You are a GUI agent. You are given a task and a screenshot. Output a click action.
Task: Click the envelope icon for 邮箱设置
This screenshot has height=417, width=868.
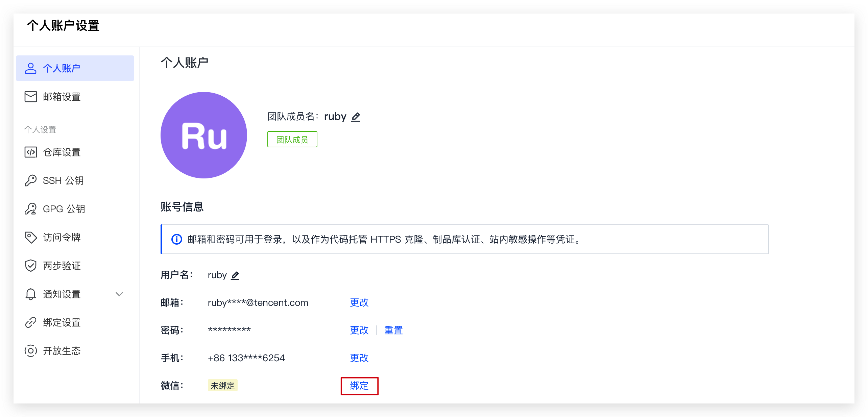coord(31,97)
